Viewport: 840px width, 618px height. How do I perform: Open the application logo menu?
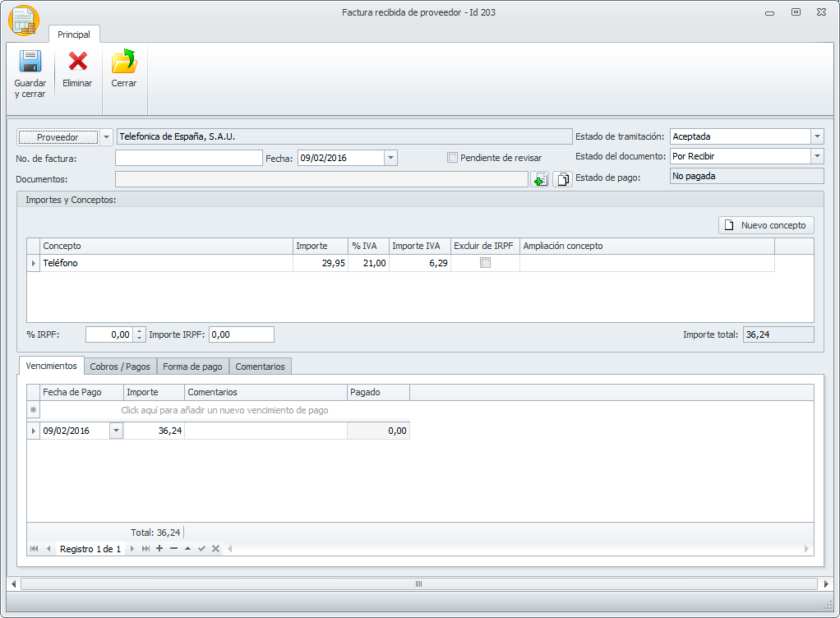click(23, 21)
